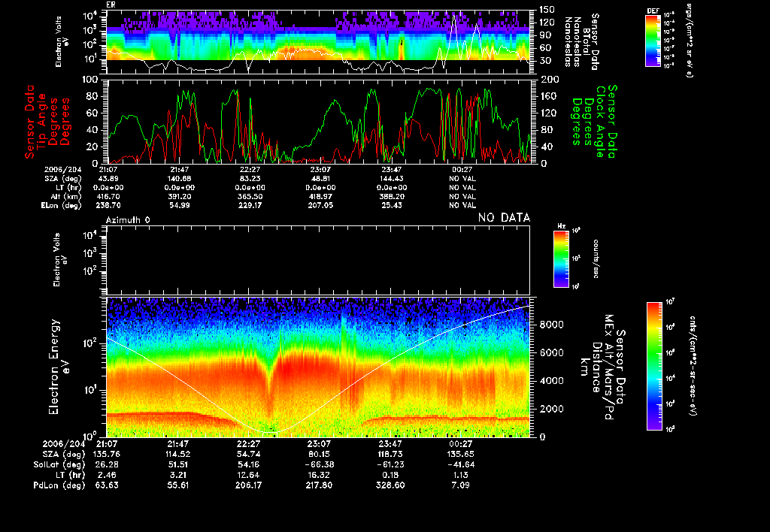
Task: Click the 'Hz' color bar title
Action: pyautogui.click(x=561, y=226)
